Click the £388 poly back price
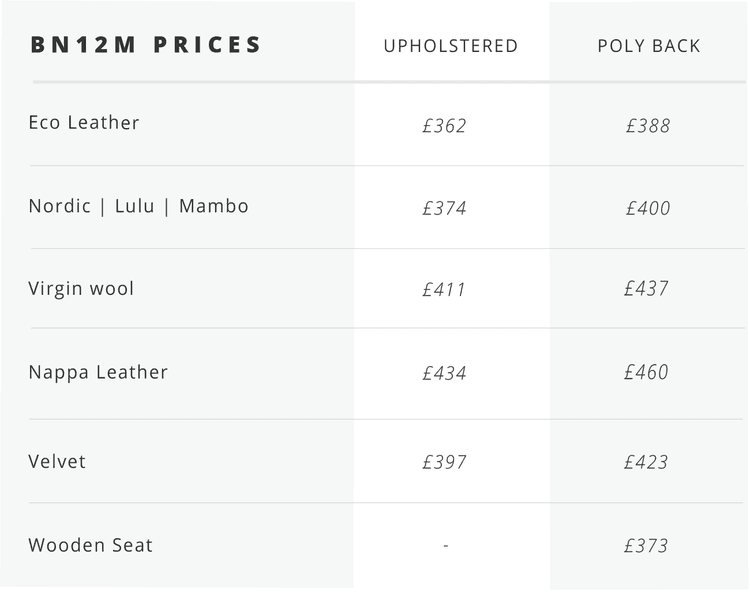 click(648, 126)
